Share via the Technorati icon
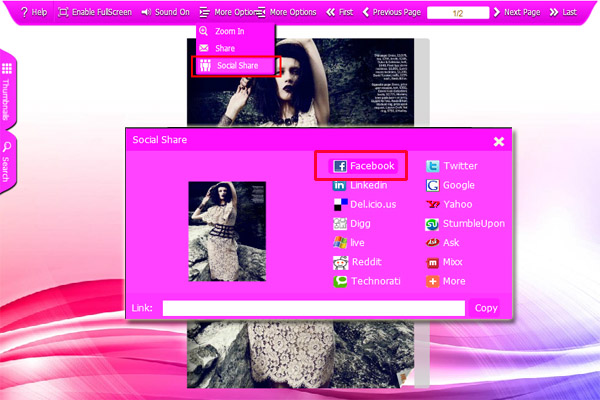The height and width of the screenshot is (400, 600). pyautogui.click(x=340, y=282)
